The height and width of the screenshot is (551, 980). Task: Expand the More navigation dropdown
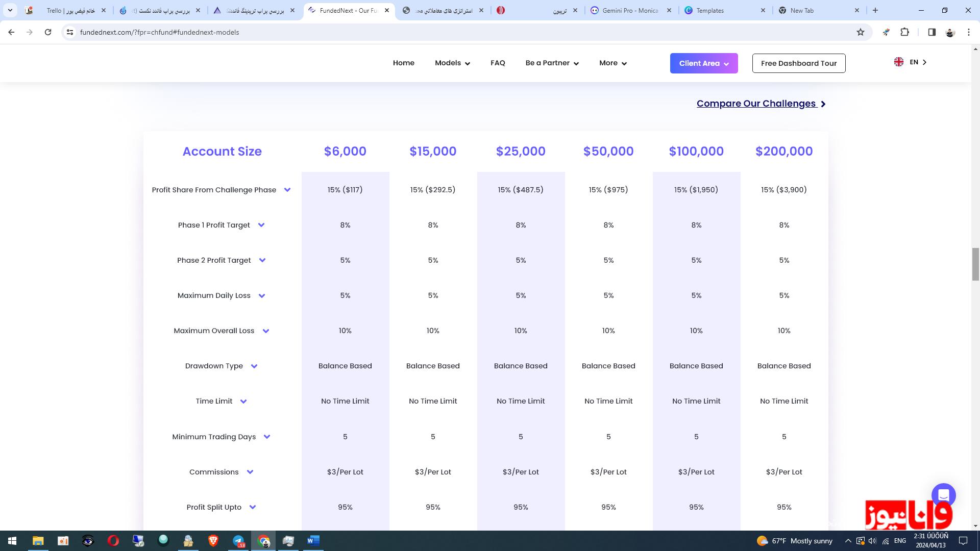tap(612, 63)
